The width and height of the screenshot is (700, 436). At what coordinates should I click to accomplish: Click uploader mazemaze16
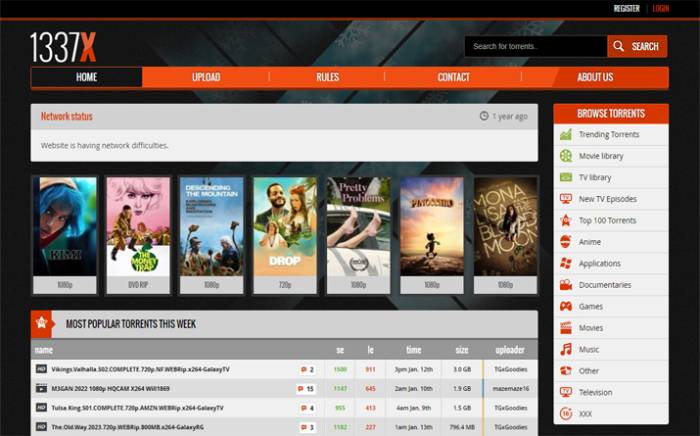click(511, 389)
